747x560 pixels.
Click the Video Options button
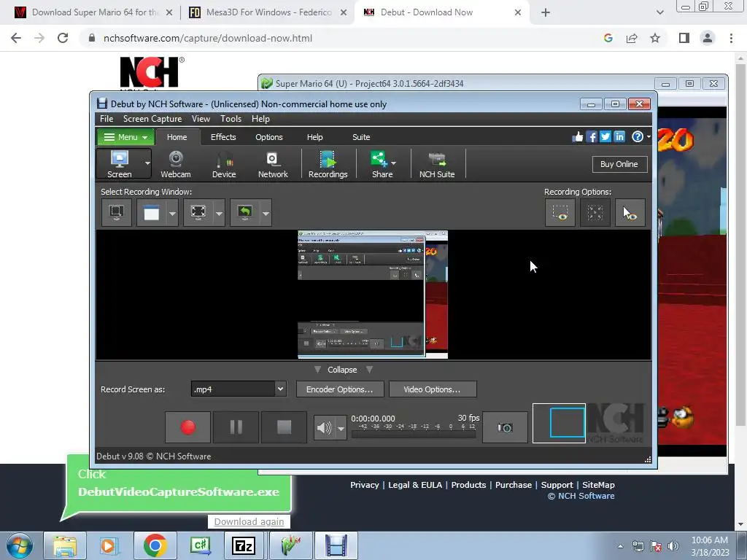coord(432,389)
